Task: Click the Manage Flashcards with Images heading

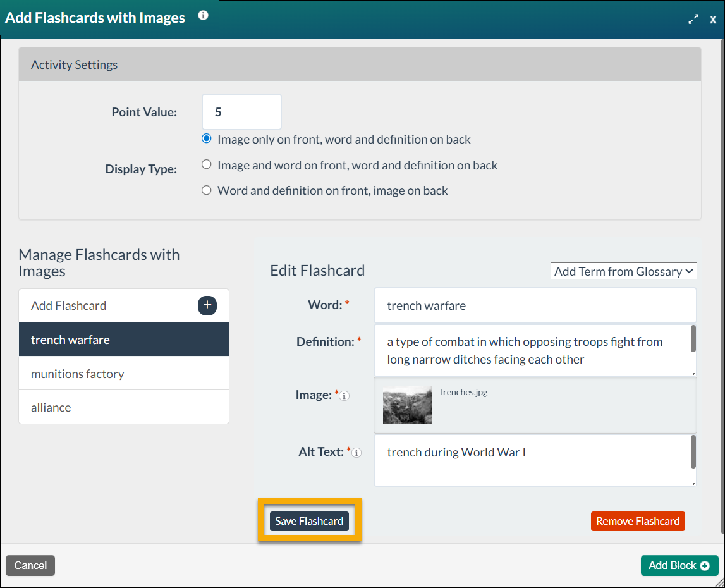Action: (99, 262)
